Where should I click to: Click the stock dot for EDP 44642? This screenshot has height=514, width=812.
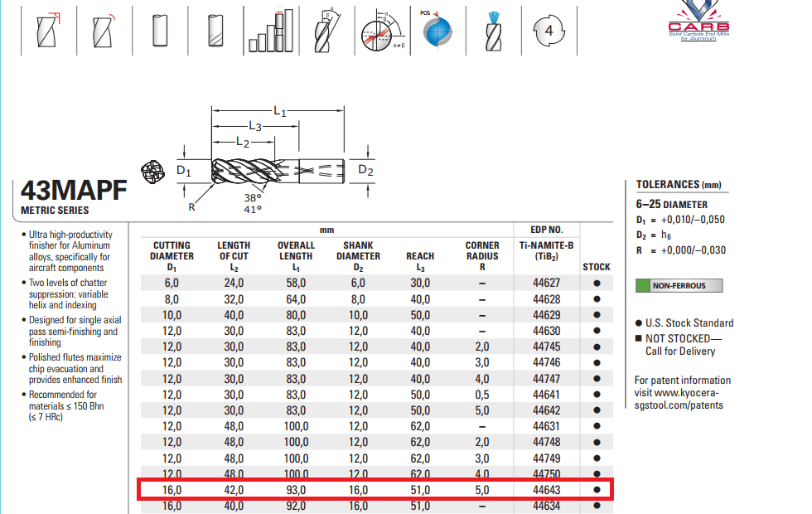coord(597,410)
